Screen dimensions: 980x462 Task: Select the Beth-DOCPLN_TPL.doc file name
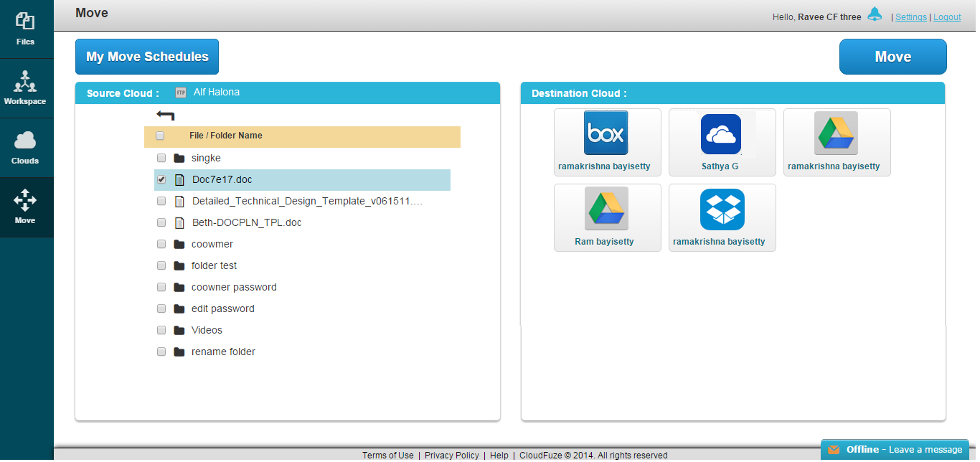pos(247,222)
